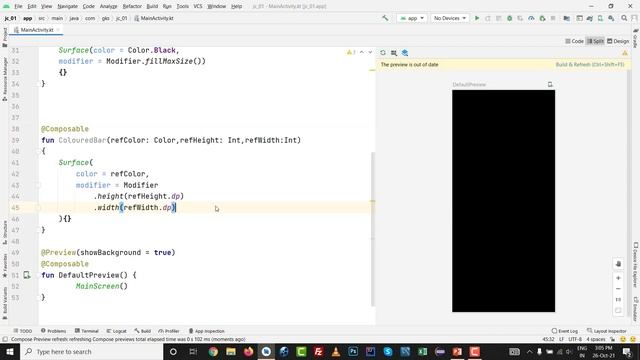
Task: Click the Make Project hammer icon
Action: tap(385, 18)
